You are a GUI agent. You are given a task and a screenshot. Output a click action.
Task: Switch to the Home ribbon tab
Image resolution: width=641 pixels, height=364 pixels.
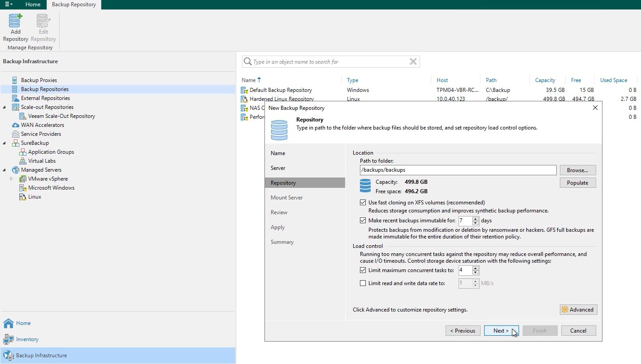[x=33, y=4]
